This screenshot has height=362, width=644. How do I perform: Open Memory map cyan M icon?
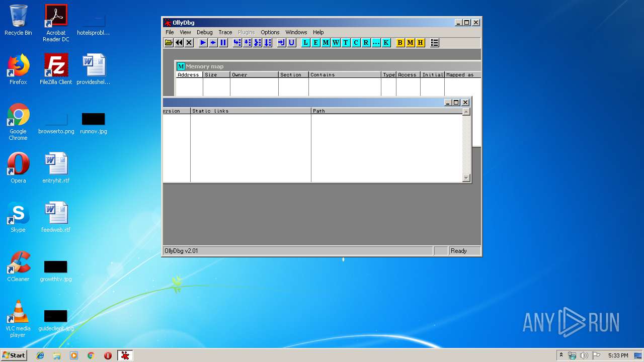(x=326, y=43)
